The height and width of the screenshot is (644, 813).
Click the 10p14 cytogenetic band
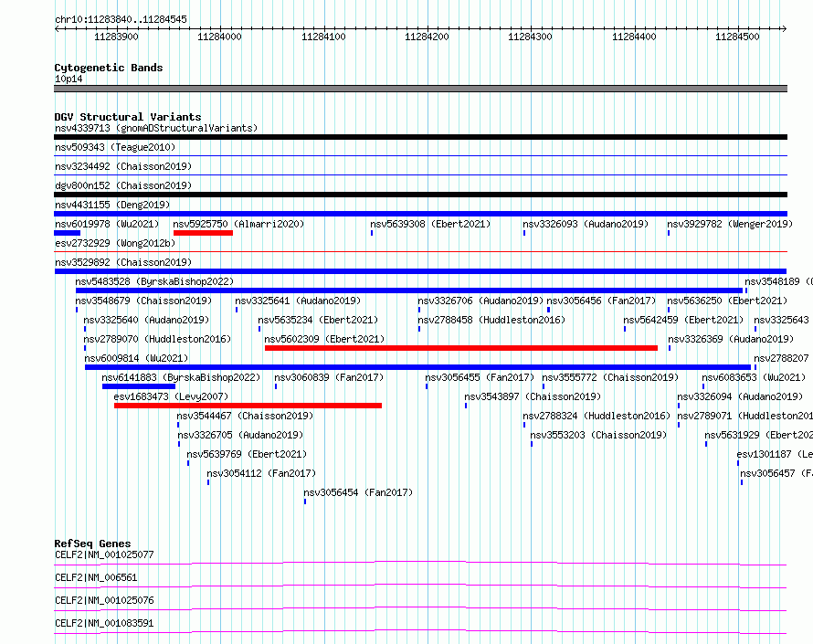tap(420, 89)
